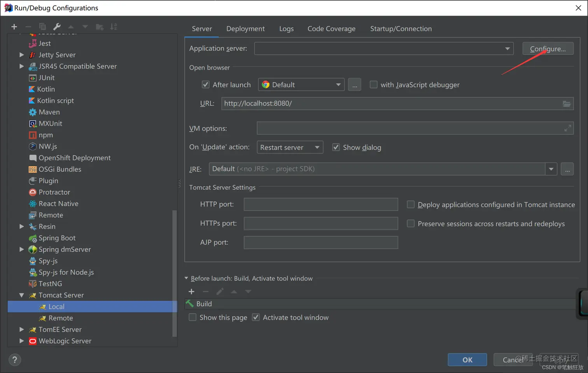The height and width of the screenshot is (373, 588).
Task: Open JRE dropdown arrow
Action: 551,169
